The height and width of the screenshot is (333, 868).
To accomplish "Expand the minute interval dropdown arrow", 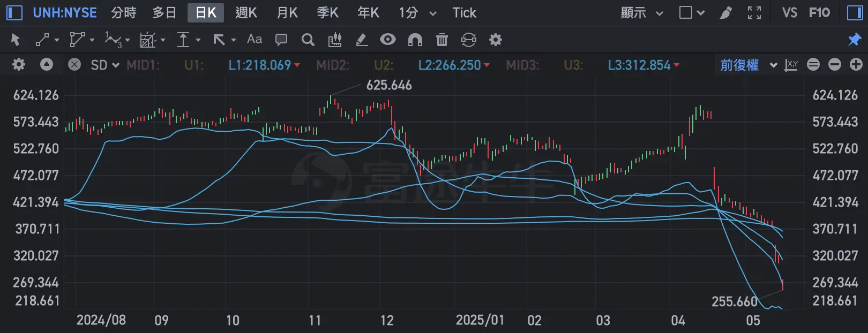I will (433, 13).
